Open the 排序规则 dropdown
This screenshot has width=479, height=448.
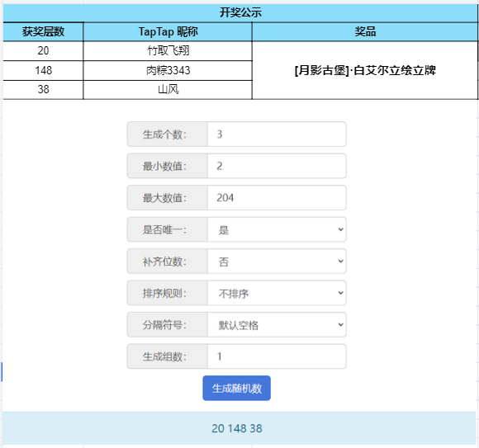coord(277,293)
